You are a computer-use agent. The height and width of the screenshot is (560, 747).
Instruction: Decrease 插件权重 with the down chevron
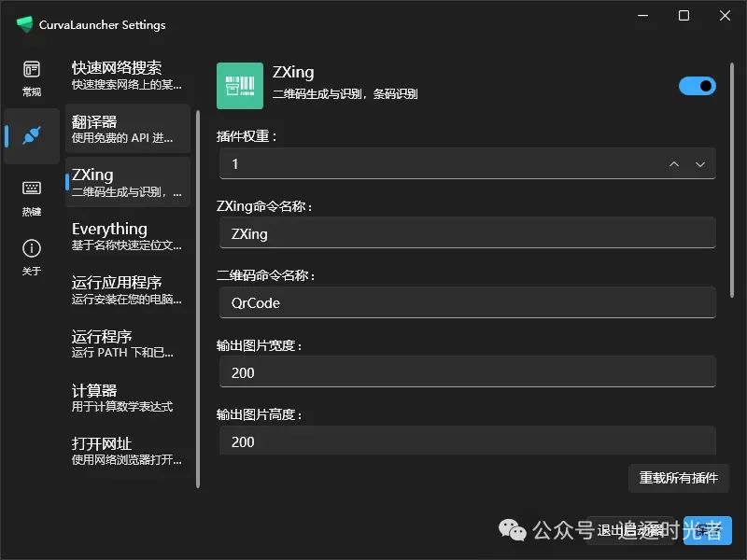tap(698, 163)
